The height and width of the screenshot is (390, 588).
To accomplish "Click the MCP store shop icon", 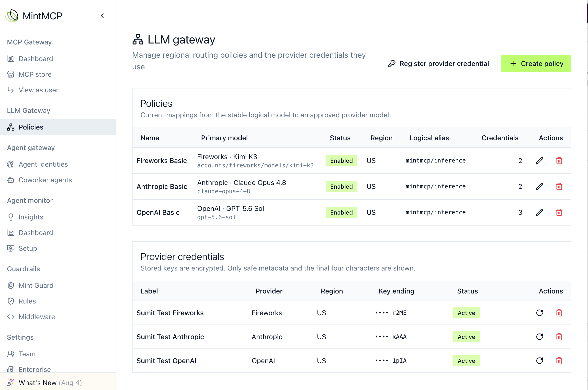I will tap(11, 74).
